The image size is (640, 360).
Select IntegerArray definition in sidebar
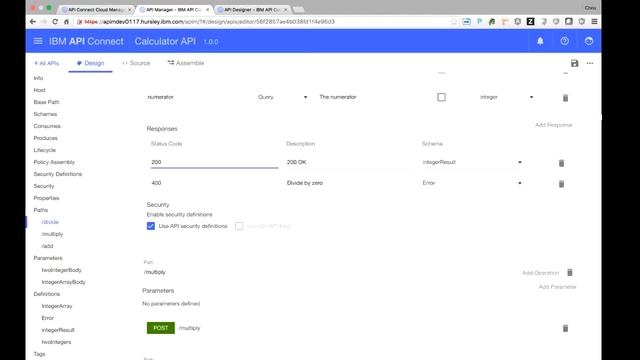coord(57,306)
